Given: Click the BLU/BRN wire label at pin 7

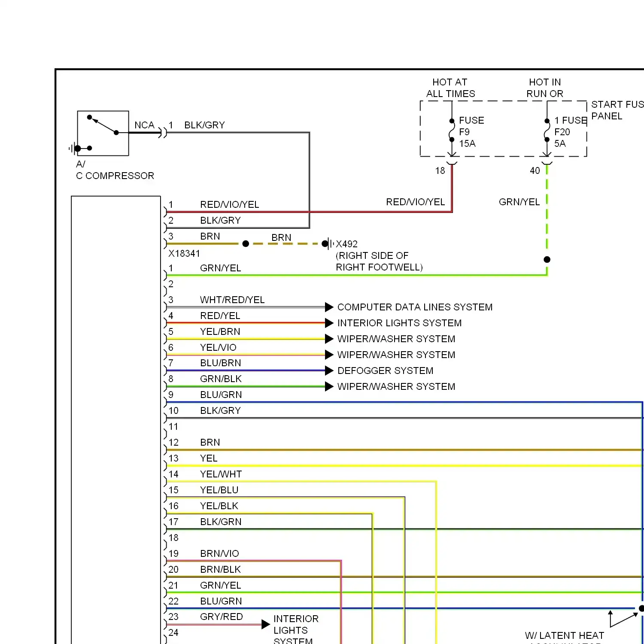Looking at the screenshot, I should tap(221, 363).
